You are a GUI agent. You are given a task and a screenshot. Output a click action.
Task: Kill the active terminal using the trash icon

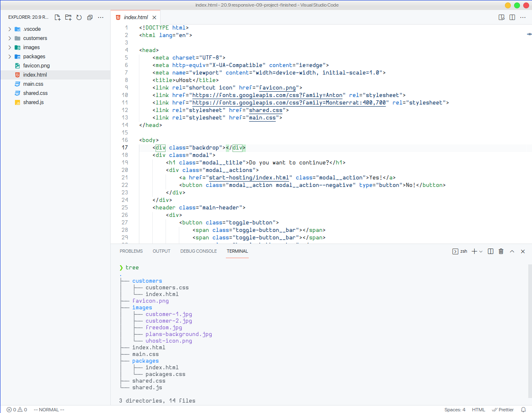(501, 251)
